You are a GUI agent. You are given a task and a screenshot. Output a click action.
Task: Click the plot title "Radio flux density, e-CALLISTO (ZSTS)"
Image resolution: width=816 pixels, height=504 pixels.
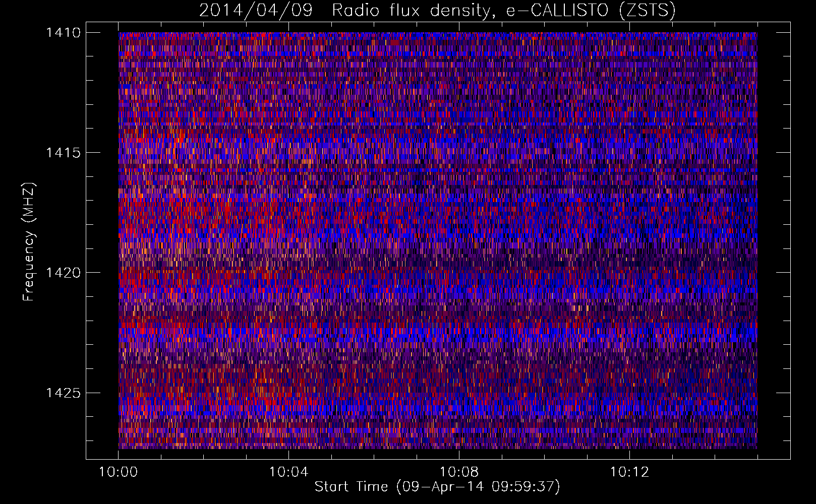503,11
